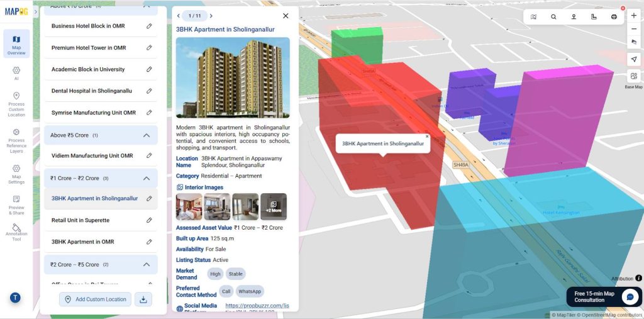
Task: Edit Business Hotel Block in OMR entry
Action: 149,26
